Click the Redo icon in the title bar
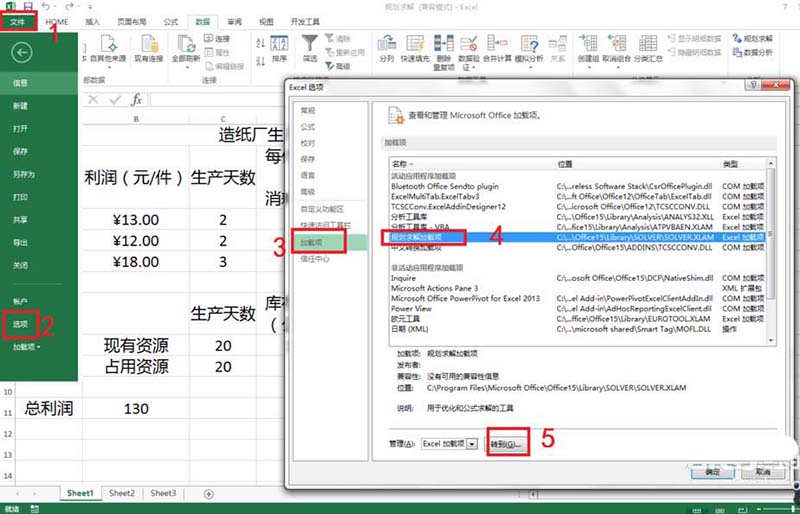 pyautogui.click(x=69, y=7)
